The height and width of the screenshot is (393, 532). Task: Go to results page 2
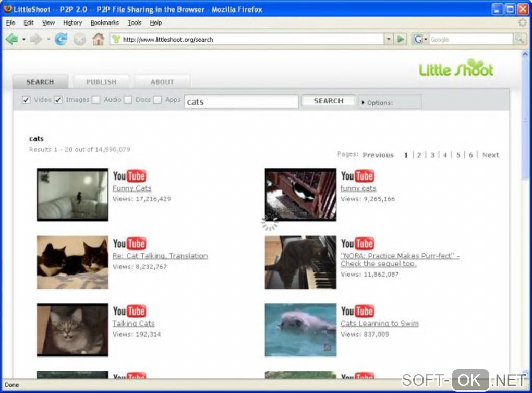(x=419, y=155)
